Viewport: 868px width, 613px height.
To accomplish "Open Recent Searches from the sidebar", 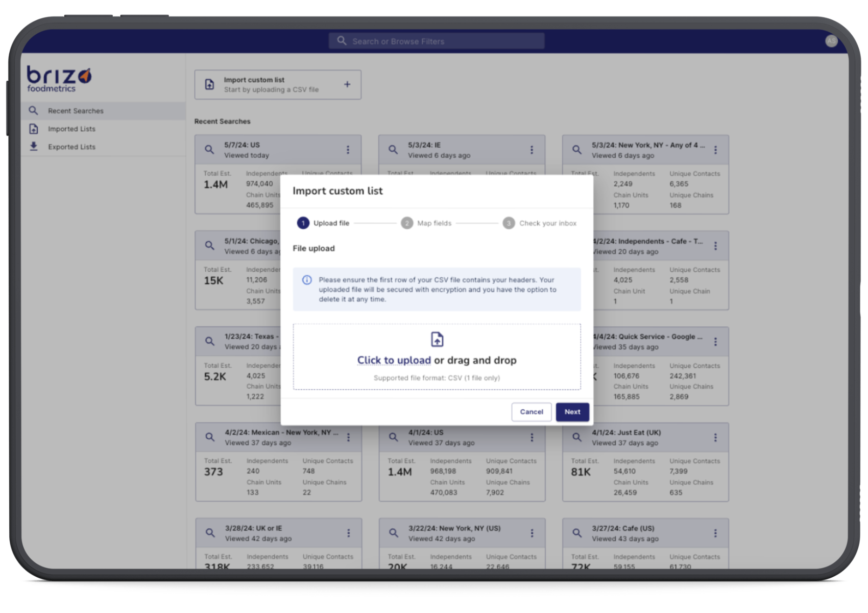I will (x=76, y=110).
